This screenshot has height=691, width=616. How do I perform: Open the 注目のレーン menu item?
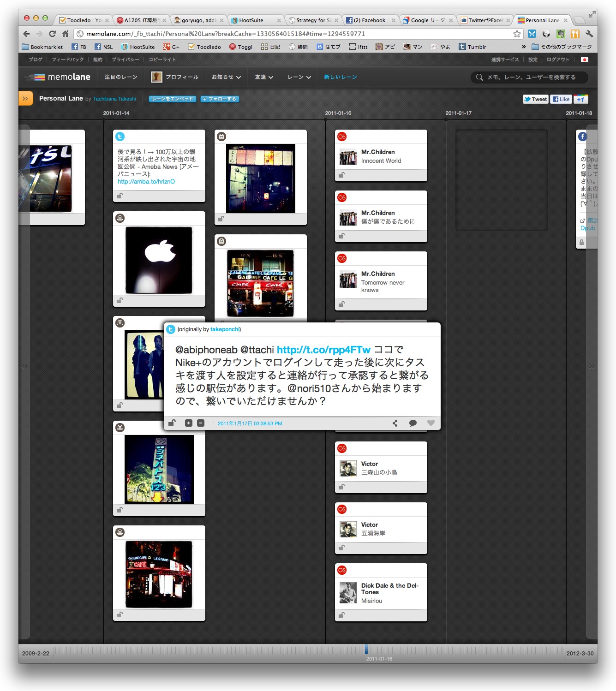pos(121,77)
